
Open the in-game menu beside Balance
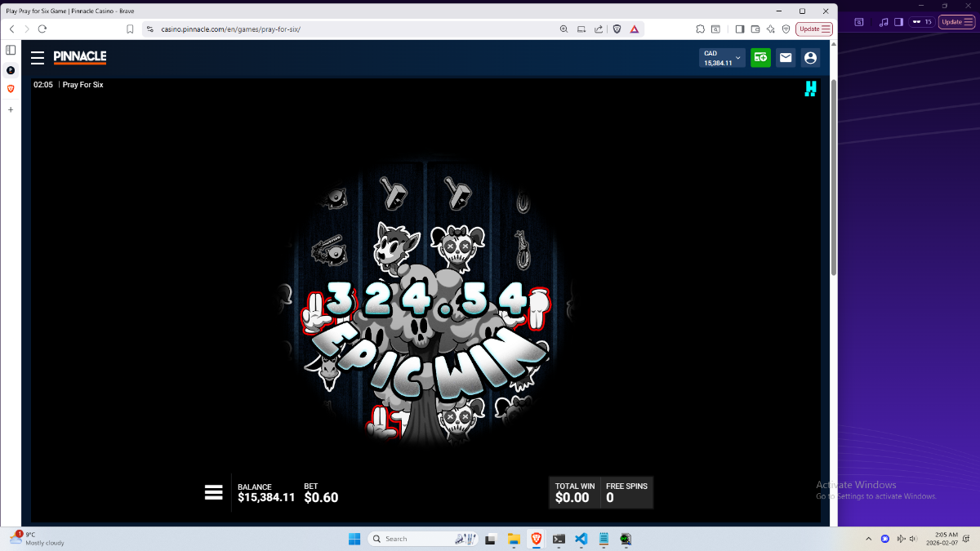[x=214, y=492]
